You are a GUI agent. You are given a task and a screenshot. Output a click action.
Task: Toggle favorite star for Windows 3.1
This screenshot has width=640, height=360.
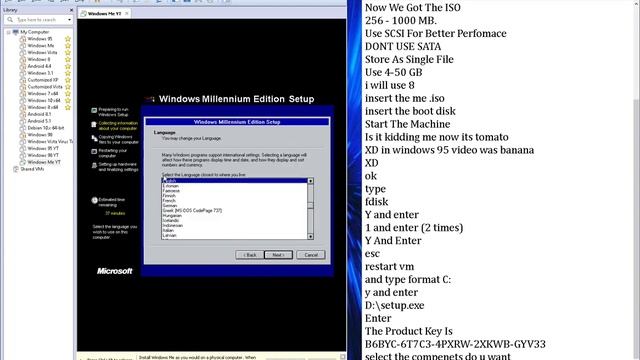[x=68, y=73]
